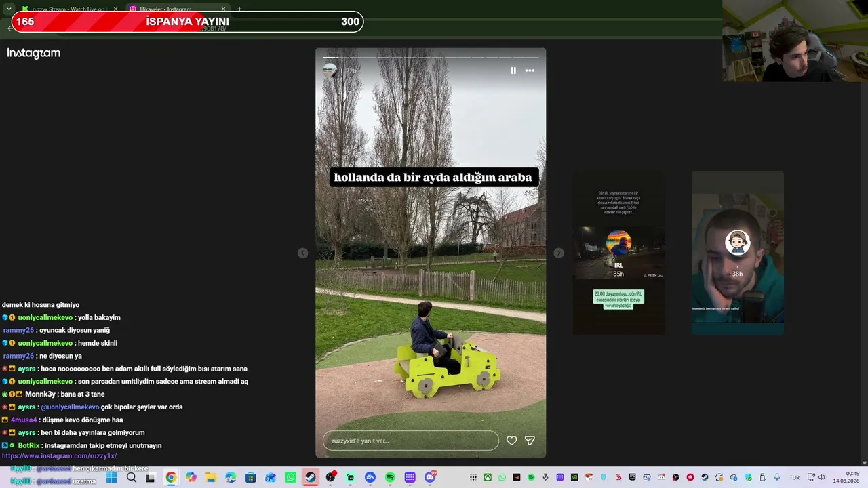The image size is (868, 488).
Task: Open Microsoft Store from the taskbar
Action: pos(251,478)
